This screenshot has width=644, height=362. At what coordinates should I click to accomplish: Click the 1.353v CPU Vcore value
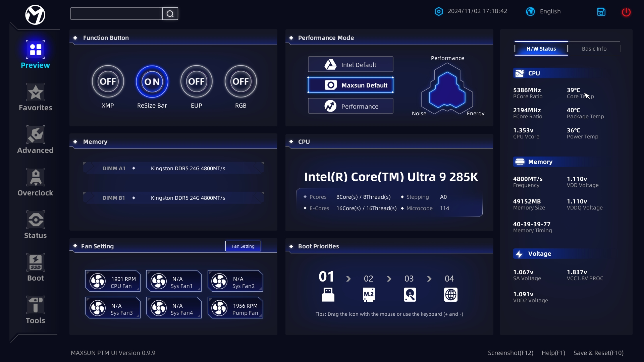[523, 130]
